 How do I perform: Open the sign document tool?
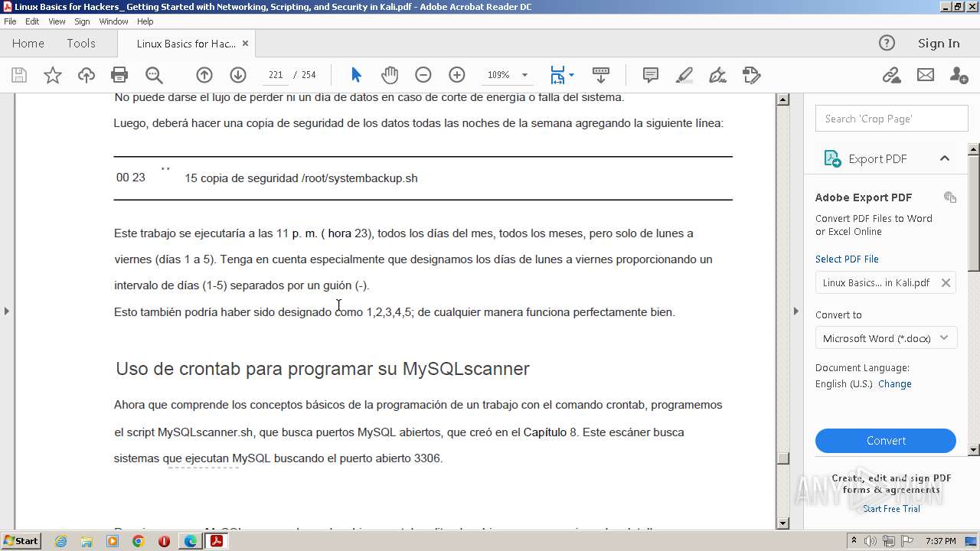click(x=717, y=75)
